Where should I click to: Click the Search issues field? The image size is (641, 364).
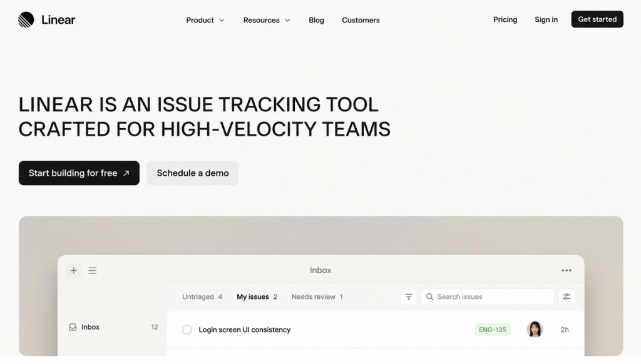487,296
